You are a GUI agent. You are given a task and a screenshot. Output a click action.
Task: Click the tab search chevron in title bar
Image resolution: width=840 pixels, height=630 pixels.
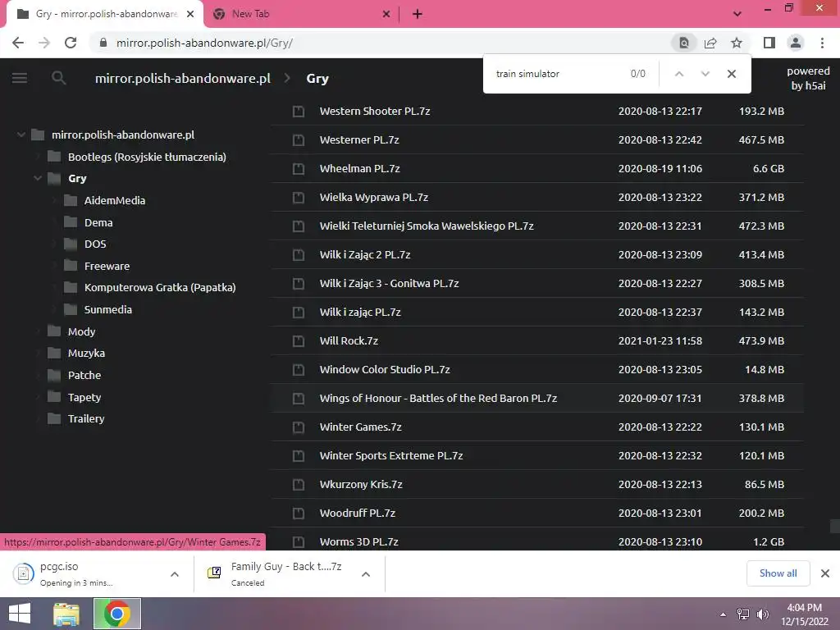(737, 14)
